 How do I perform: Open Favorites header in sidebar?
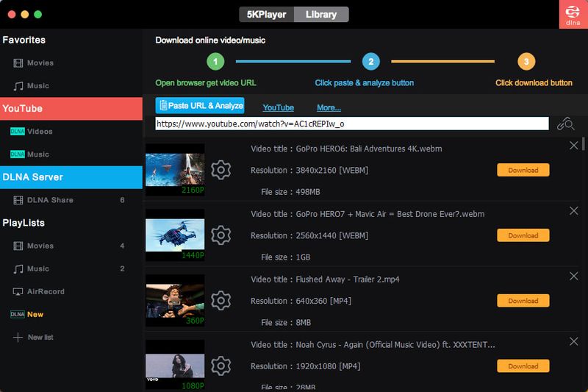[24, 40]
